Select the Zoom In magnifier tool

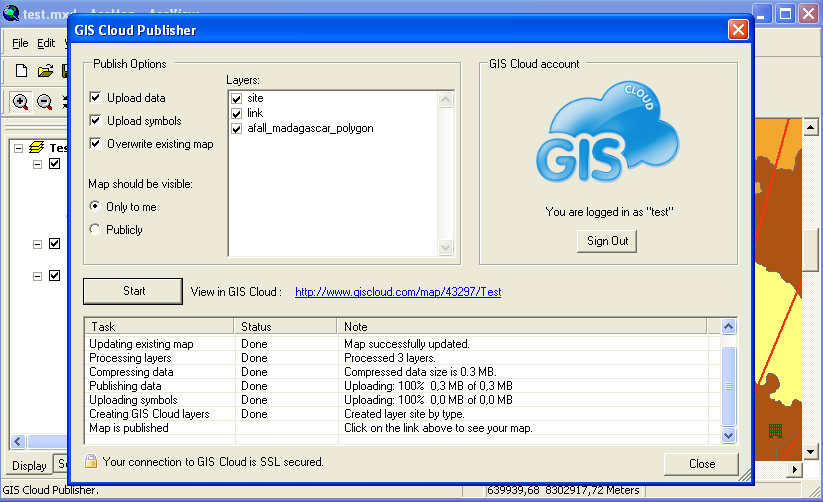[x=21, y=101]
